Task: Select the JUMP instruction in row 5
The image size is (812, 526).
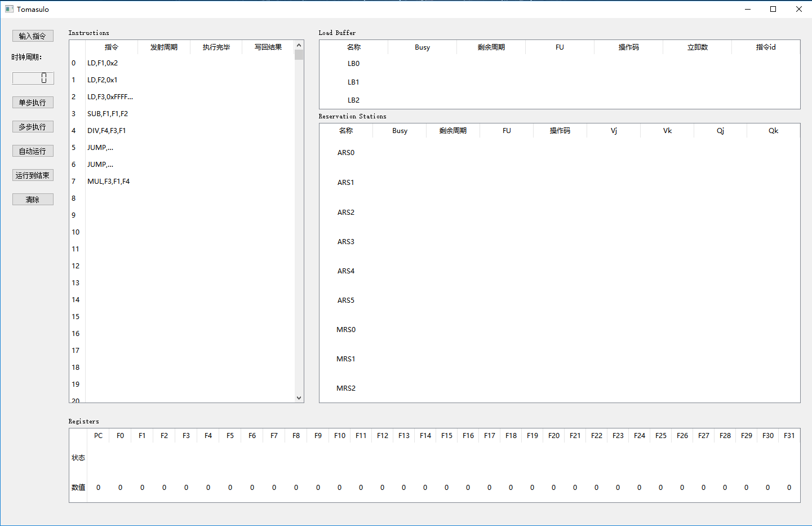Action: (x=100, y=148)
